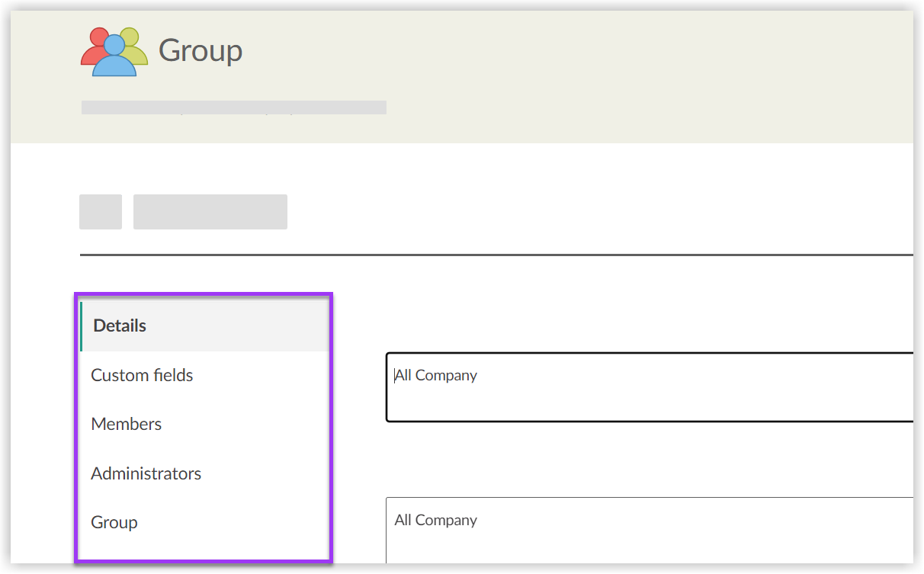The image size is (924, 574).
Task: Select the Administrators section
Action: 146,473
